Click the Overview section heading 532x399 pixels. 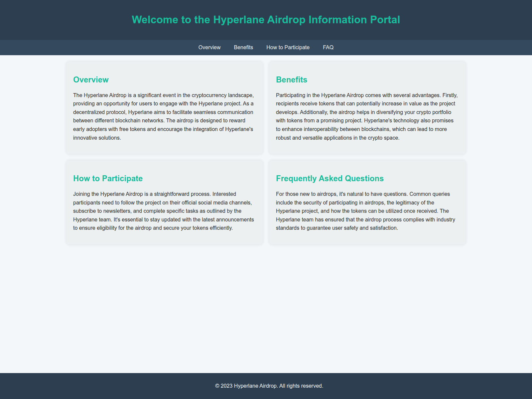(x=90, y=80)
